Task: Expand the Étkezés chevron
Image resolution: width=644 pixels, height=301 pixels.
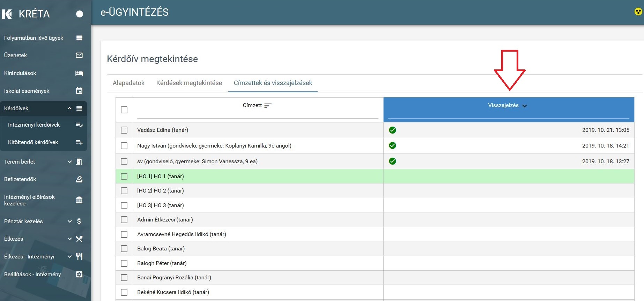Action: tap(69, 239)
